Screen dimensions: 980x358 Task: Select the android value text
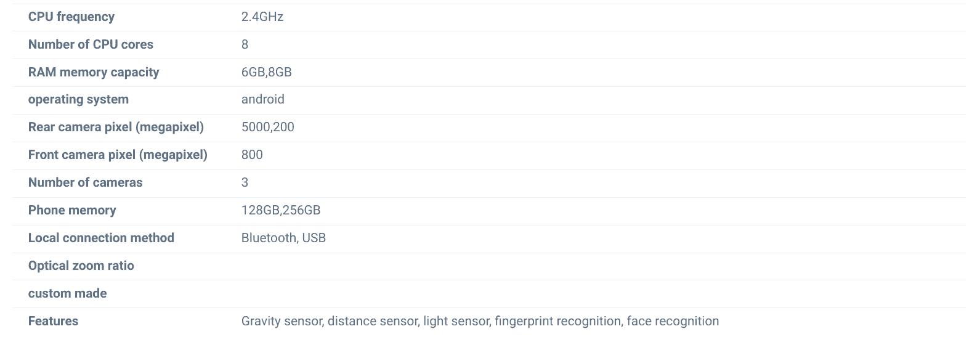pyautogui.click(x=263, y=99)
